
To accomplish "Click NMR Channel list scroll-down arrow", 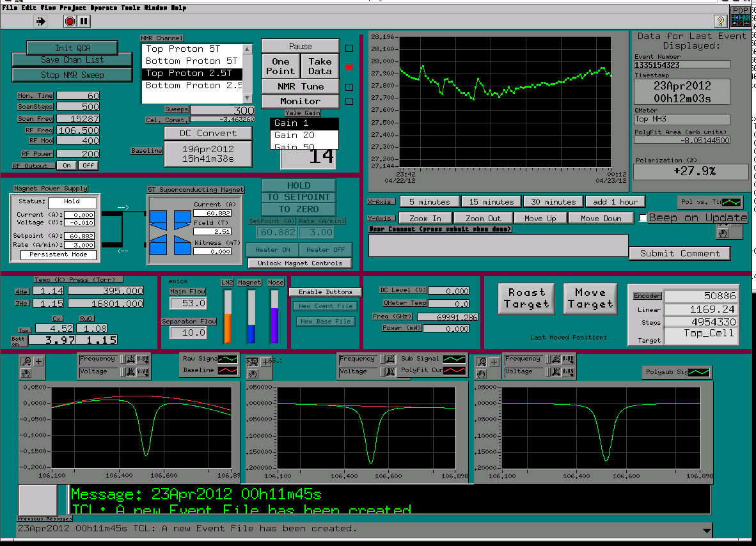I will (248, 98).
